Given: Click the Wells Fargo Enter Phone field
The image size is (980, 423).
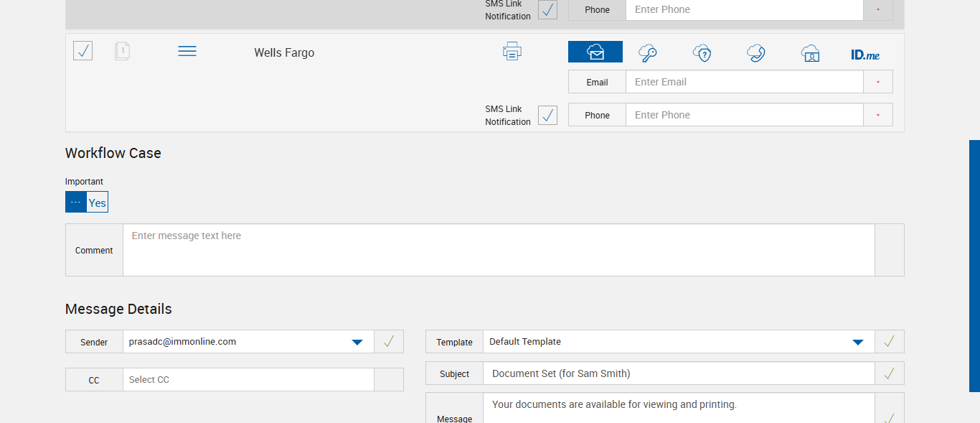Looking at the screenshot, I should [x=744, y=115].
